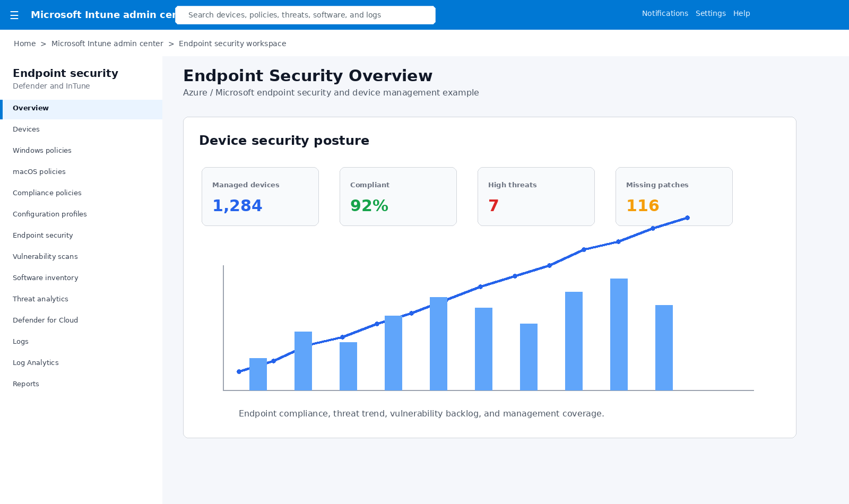The height and width of the screenshot is (504, 849).
Task: Select Overview in the sidebar
Action: [x=81, y=109]
